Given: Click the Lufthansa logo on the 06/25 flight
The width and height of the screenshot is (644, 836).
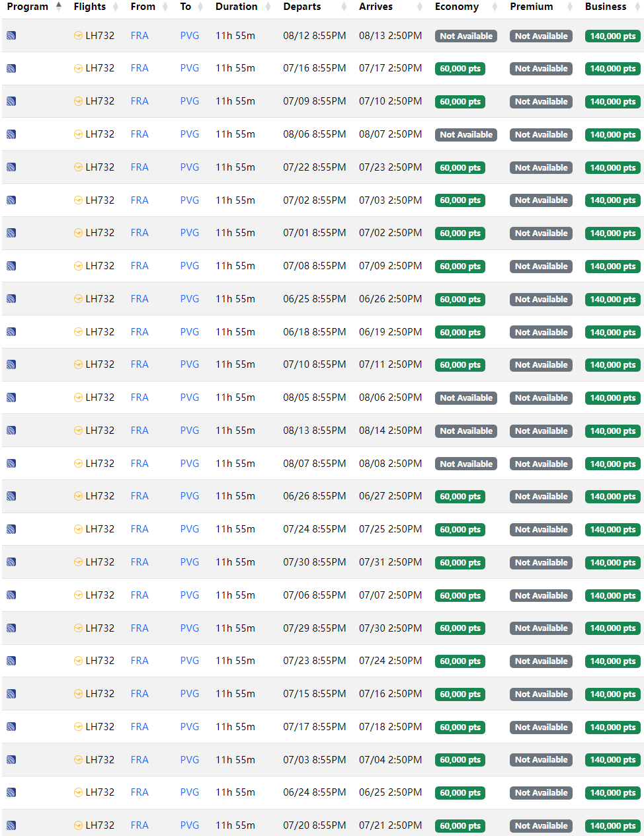Looking at the screenshot, I should coord(78,299).
